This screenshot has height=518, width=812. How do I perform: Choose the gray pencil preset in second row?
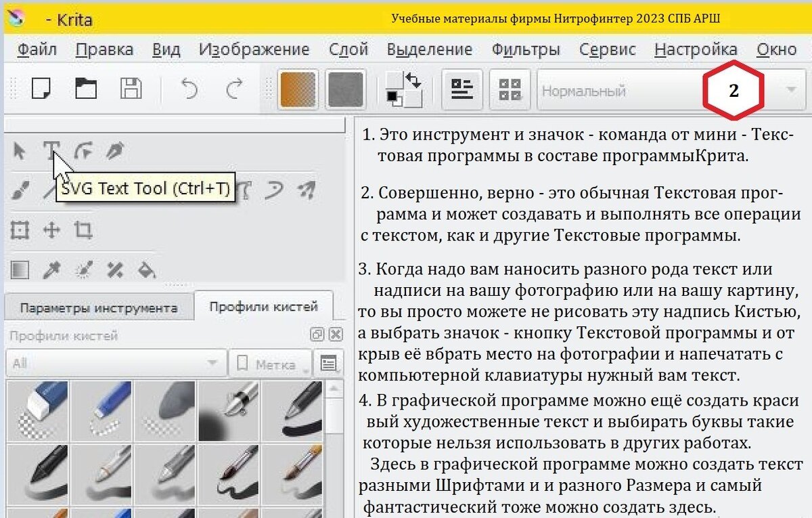[165, 474]
